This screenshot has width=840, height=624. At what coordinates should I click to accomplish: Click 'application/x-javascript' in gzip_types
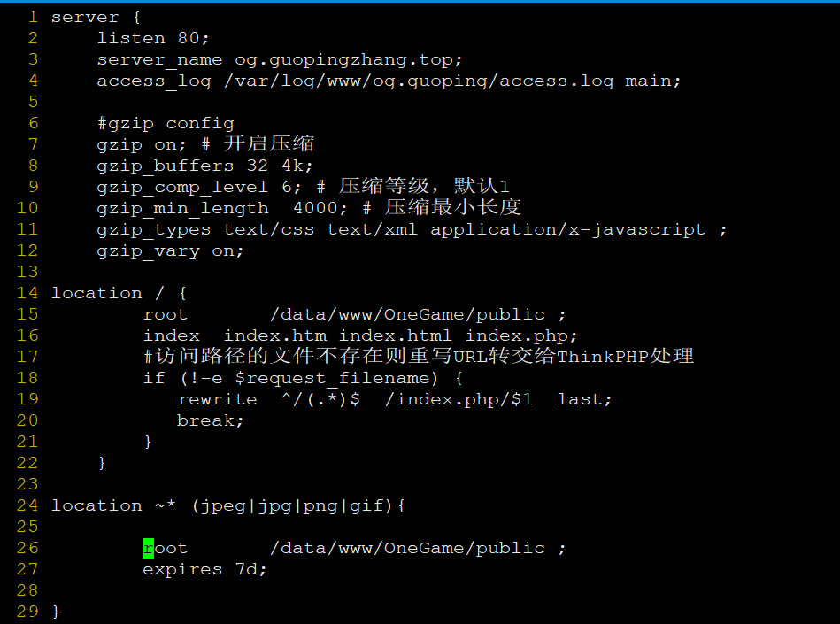pos(568,229)
